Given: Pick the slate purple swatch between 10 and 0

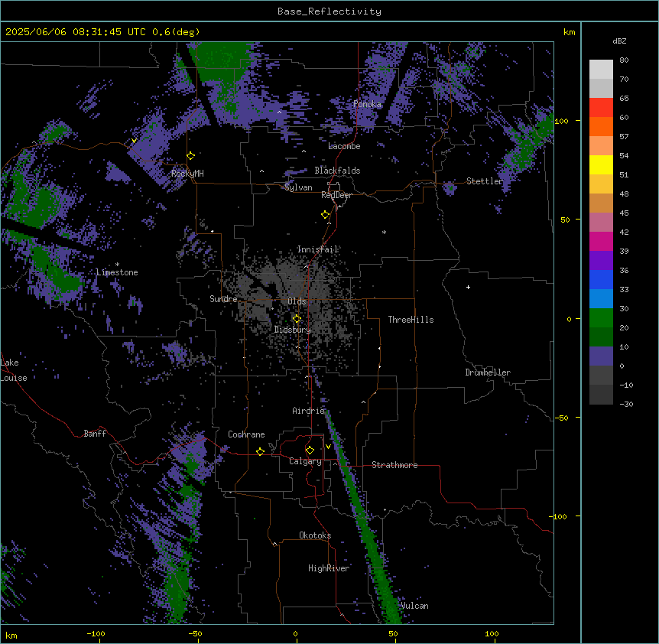Looking at the screenshot, I should point(601,356).
